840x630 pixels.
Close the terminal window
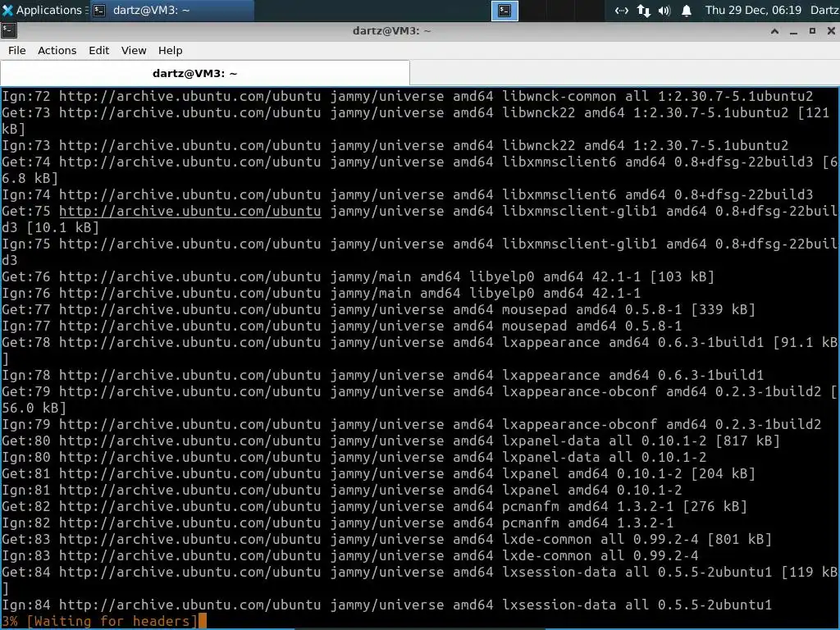[x=831, y=31]
